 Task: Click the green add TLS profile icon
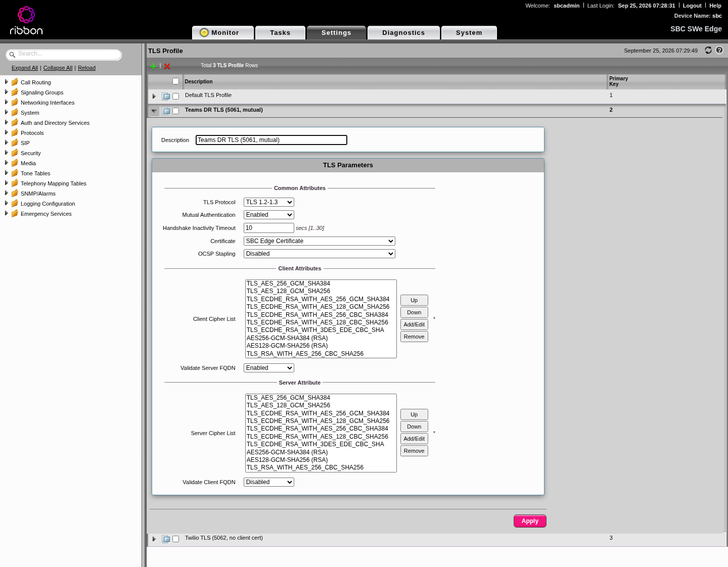[x=153, y=66]
